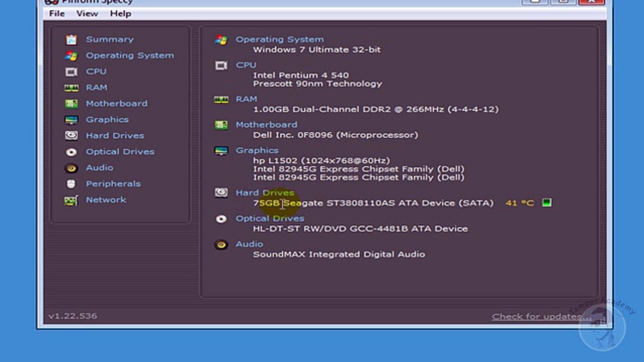
Task: Follow the Hard Drives heading link in summary
Action: click(x=265, y=193)
